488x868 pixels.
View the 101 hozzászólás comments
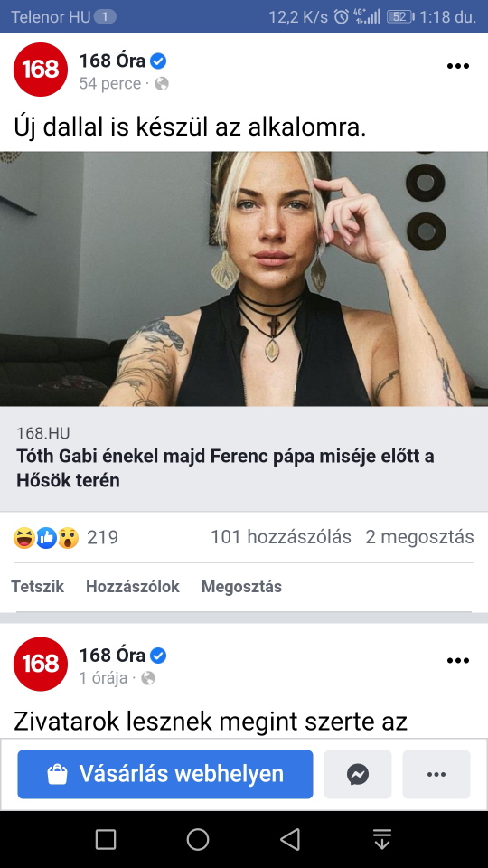(281, 537)
